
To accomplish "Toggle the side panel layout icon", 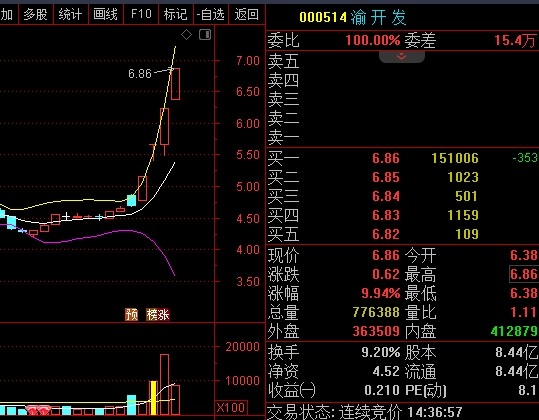I will click(205, 34).
